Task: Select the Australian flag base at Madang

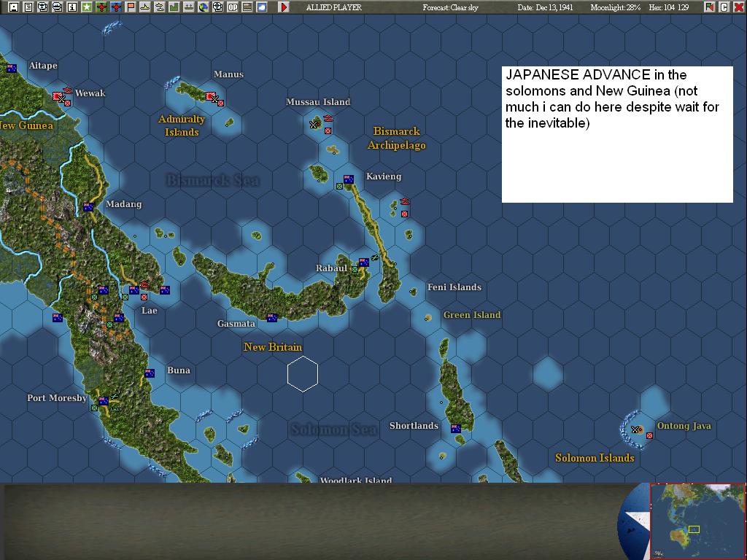Action: [x=88, y=207]
